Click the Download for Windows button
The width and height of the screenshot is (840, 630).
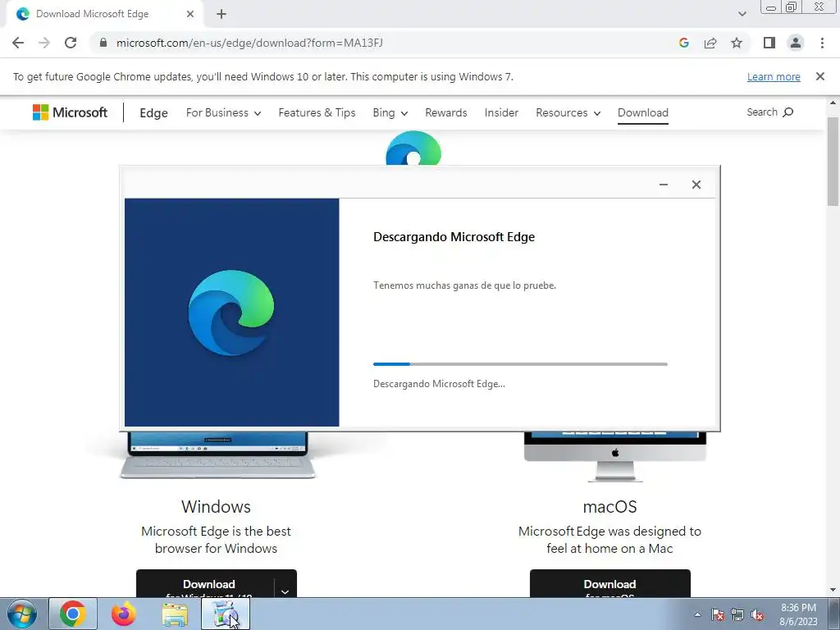[x=205, y=584]
